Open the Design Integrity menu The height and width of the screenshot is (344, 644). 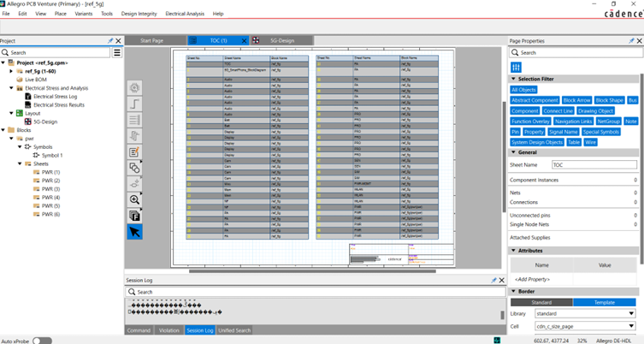[x=139, y=14]
